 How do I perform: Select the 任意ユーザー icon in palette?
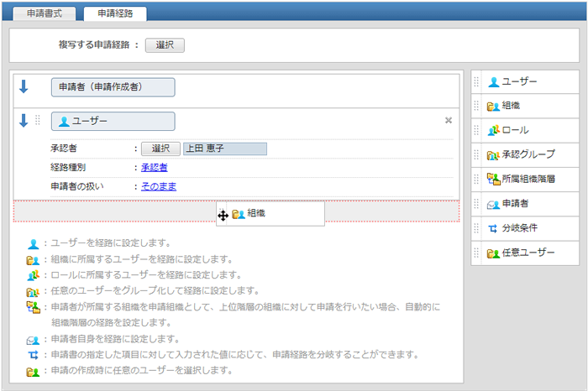click(x=494, y=253)
